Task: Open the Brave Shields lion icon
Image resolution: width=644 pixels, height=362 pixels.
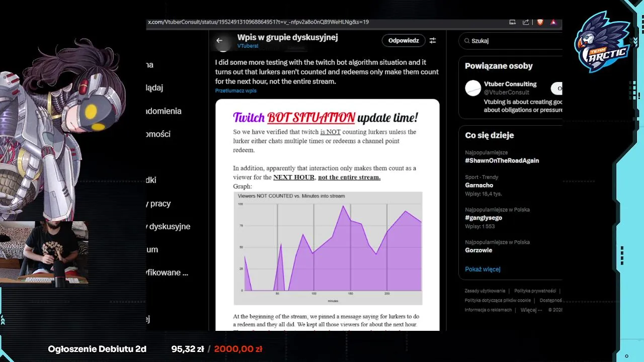Action: point(540,22)
